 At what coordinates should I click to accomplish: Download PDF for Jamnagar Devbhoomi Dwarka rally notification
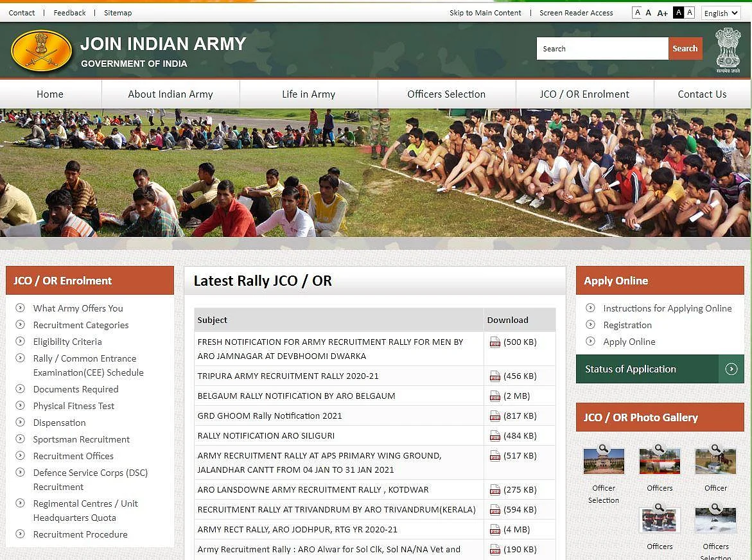point(494,342)
